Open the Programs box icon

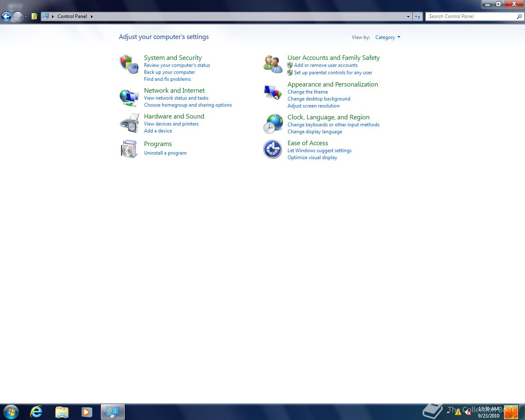click(x=129, y=149)
